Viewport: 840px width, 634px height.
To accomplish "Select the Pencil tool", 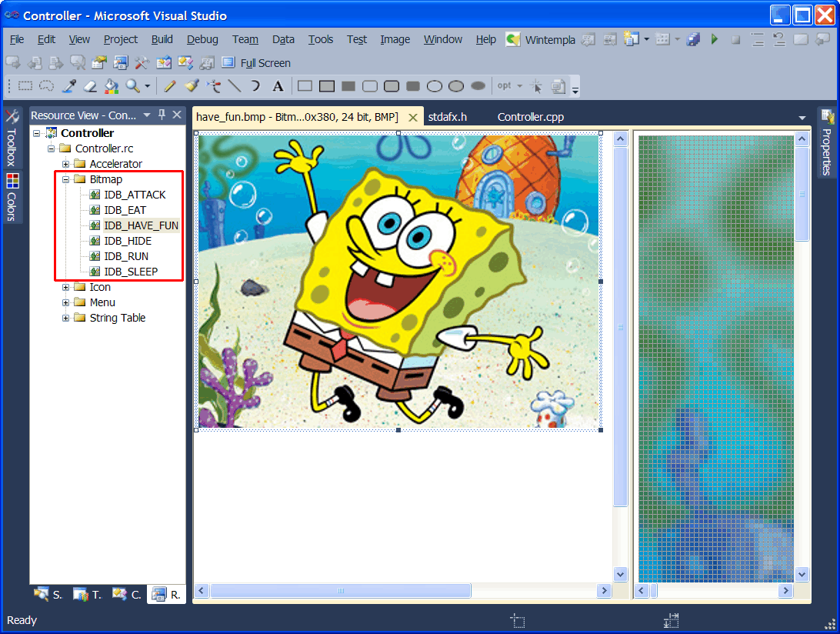I will click(170, 85).
